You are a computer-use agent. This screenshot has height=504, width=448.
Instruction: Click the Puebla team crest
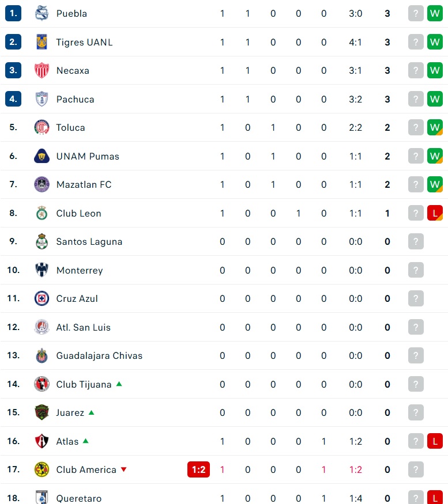tap(42, 13)
